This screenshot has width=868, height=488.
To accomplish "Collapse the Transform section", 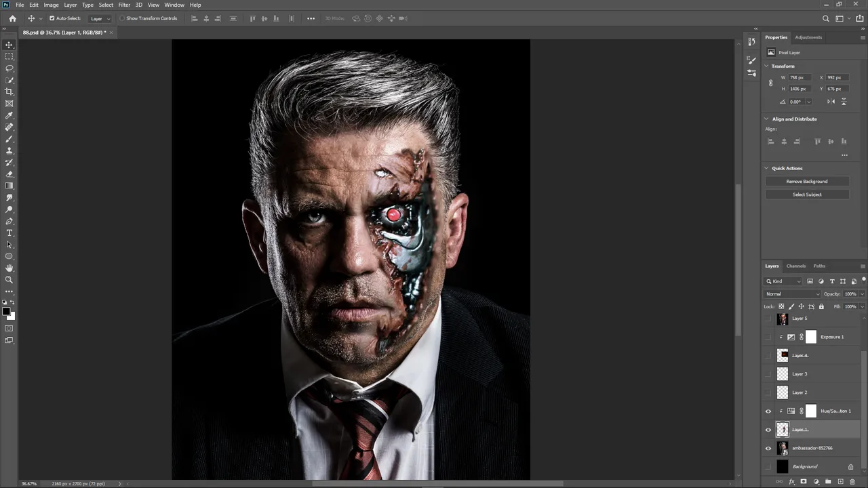I will pyautogui.click(x=766, y=66).
